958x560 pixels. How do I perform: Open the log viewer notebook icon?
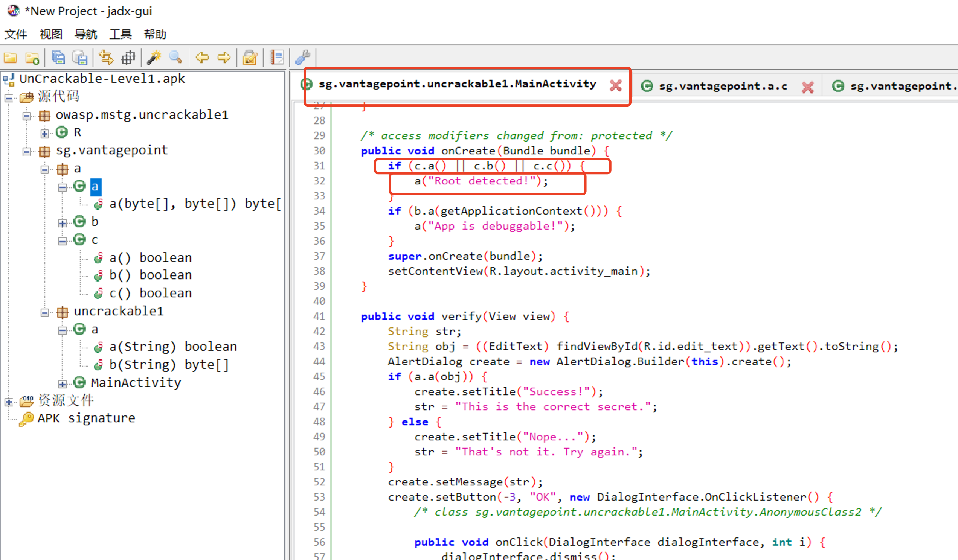pyautogui.click(x=277, y=58)
